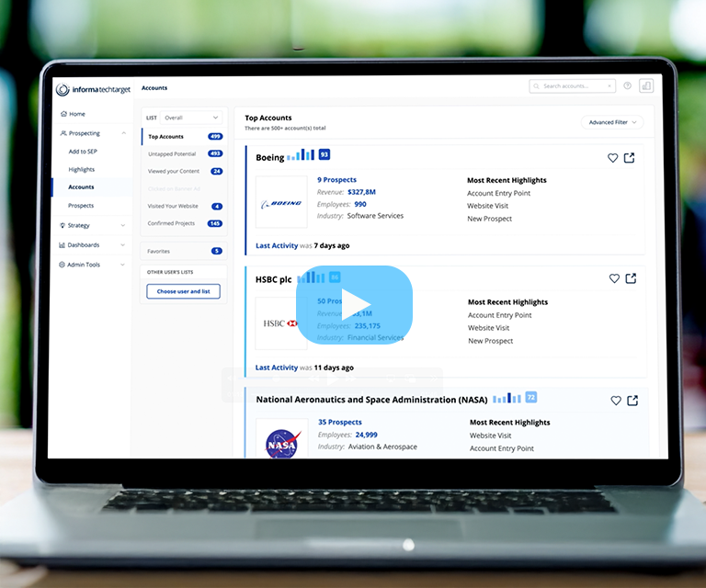The width and height of the screenshot is (706, 588).
Task: Click the HSBC logo thumbnail
Action: pyautogui.click(x=281, y=323)
